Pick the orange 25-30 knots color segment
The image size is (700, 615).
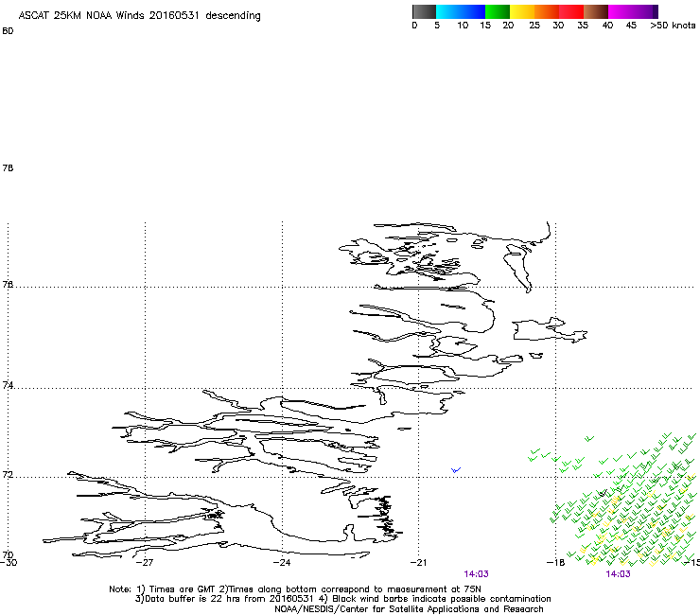pos(547,11)
